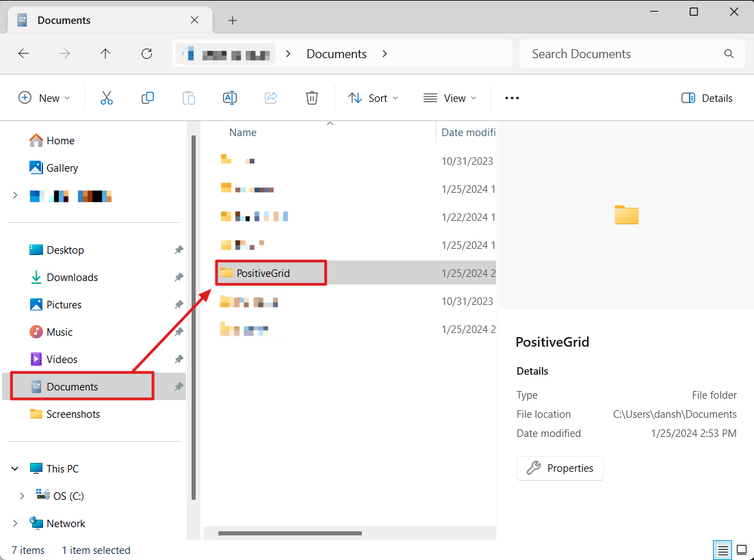Go back with the left arrow
Image resolution: width=754 pixels, height=560 pixels.
click(24, 53)
